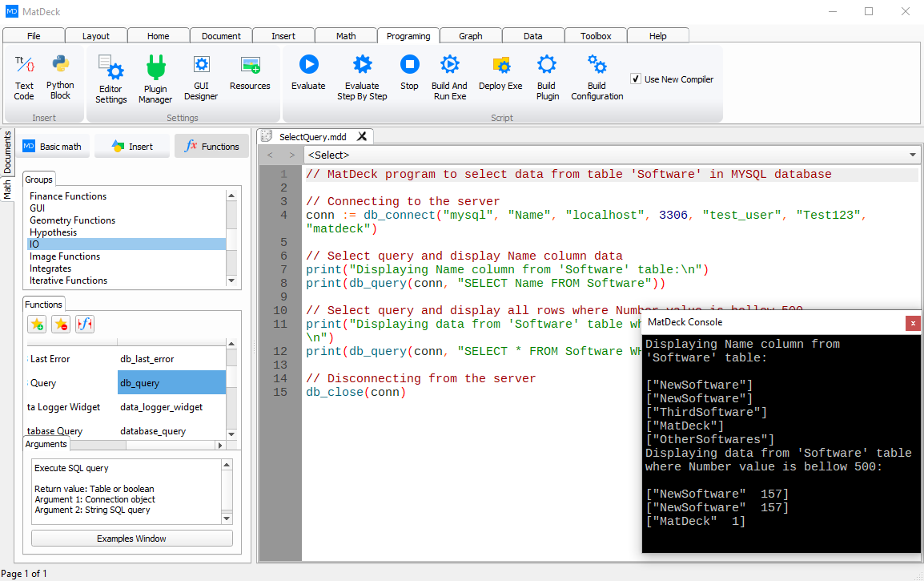Switch to the Math ribbon tab
Screen dimensions: 924x581
[x=346, y=36]
